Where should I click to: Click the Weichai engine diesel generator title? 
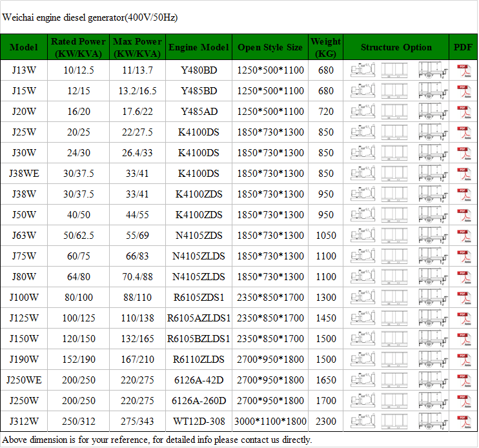(x=90, y=17)
